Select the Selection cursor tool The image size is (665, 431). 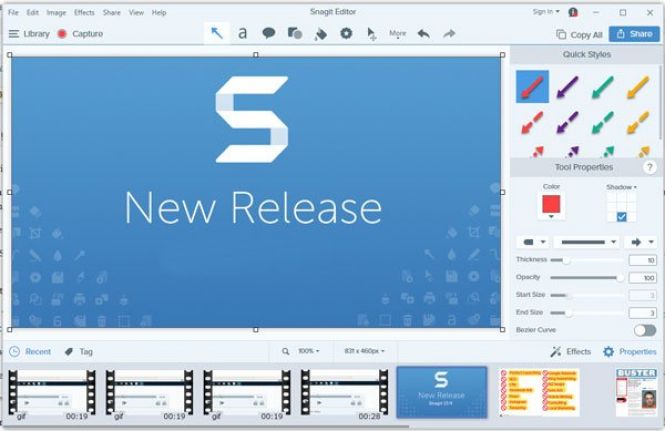(x=372, y=34)
